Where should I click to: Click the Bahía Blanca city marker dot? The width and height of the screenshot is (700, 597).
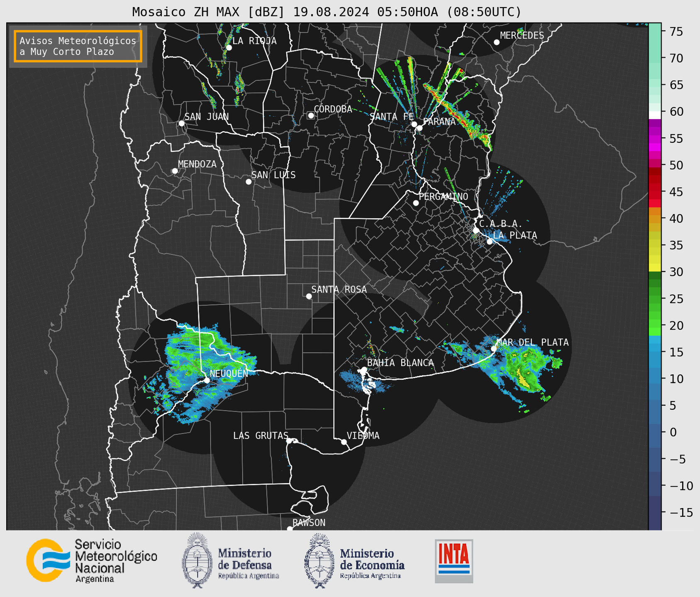pos(364,369)
